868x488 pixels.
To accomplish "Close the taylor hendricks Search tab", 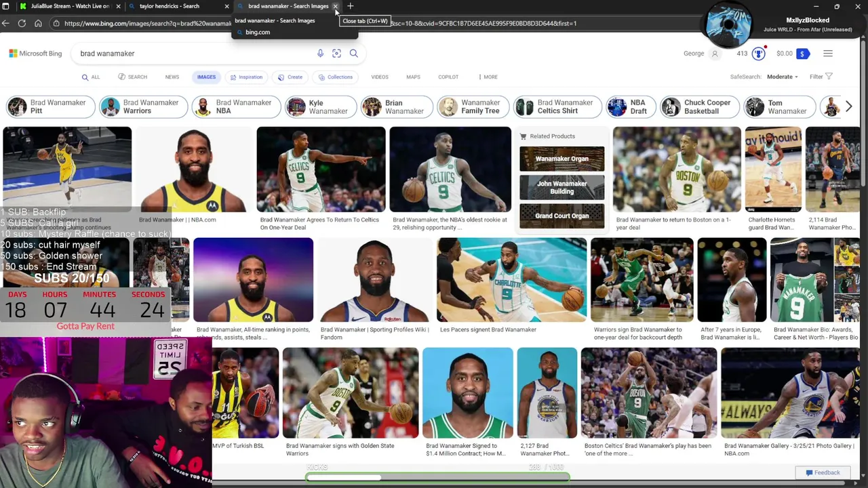I will click(x=226, y=6).
